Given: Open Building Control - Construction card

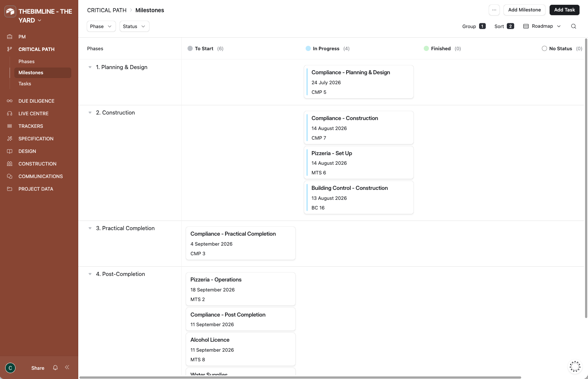Looking at the screenshot, I should pyautogui.click(x=359, y=197).
